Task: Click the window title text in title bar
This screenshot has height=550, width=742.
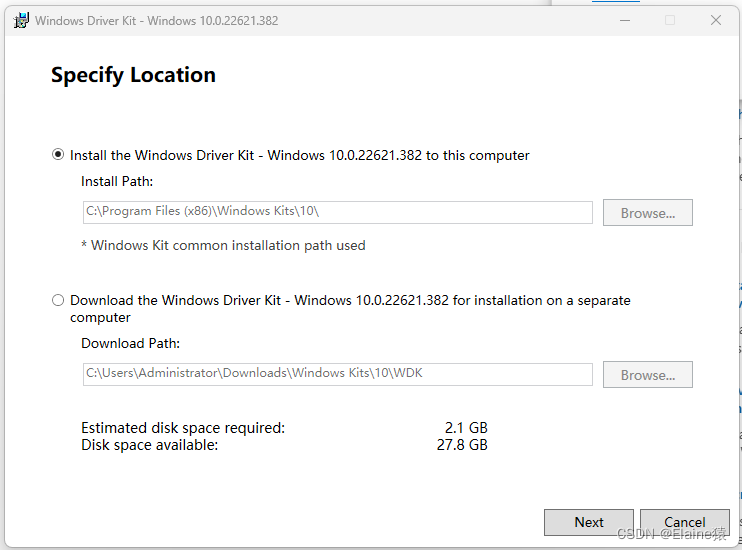Action: [x=157, y=21]
